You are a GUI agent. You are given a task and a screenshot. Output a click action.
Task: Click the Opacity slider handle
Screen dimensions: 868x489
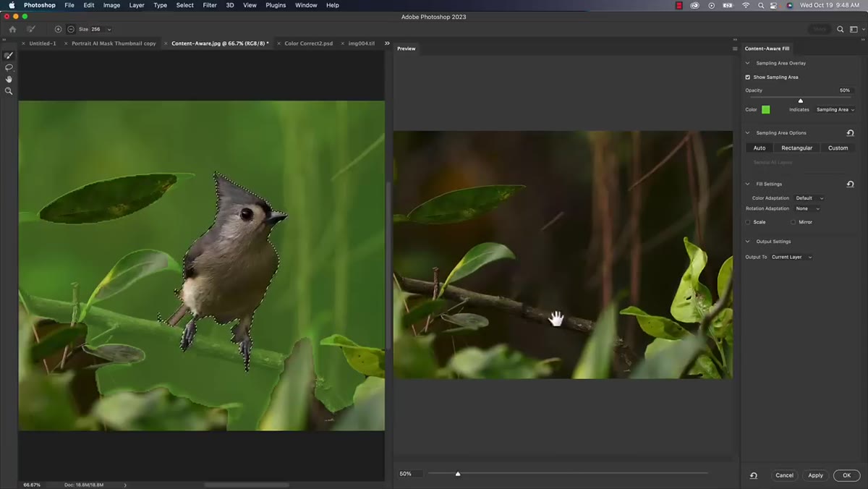pos(800,101)
